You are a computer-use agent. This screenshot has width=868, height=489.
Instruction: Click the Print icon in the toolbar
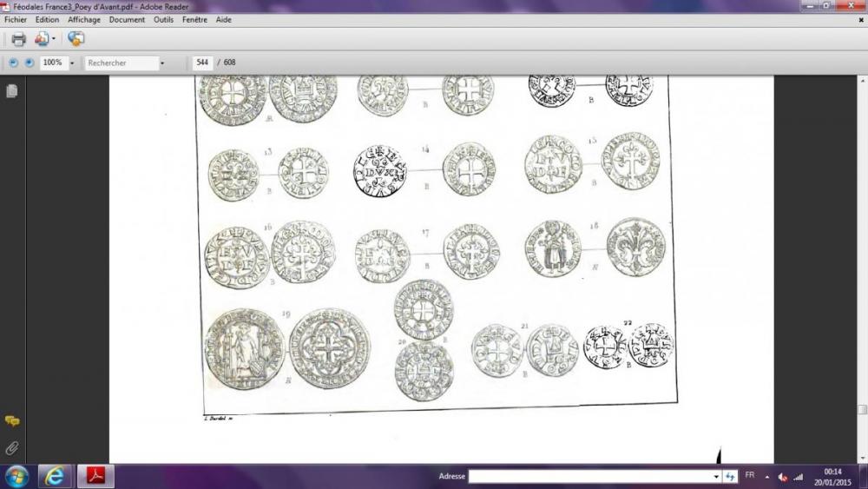click(x=19, y=39)
